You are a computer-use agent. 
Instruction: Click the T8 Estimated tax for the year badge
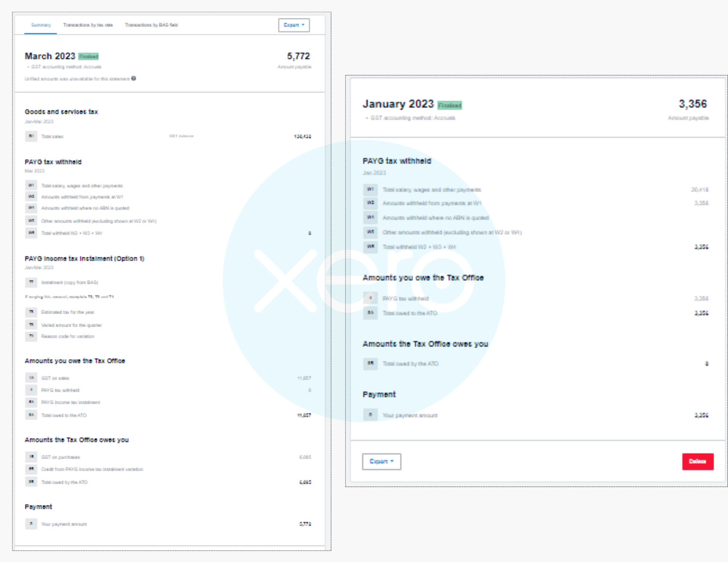[x=31, y=312]
